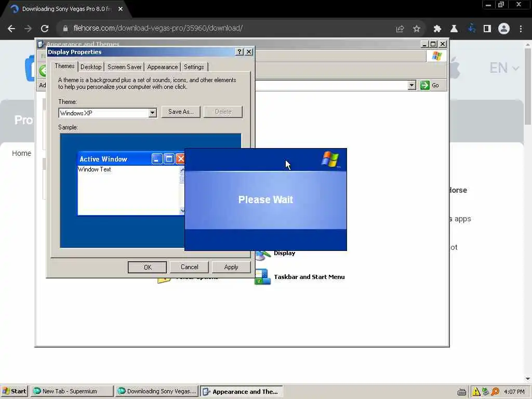Image resolution: width=532 pixels, height=399 pixels.
Task: Click the magnifier tray icon
Action: pos(495,392)
